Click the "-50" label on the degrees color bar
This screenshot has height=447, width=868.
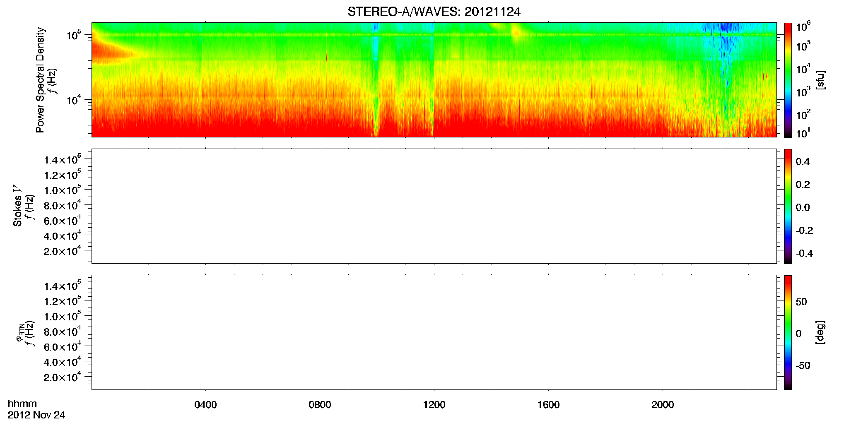(x=803, y=365)
